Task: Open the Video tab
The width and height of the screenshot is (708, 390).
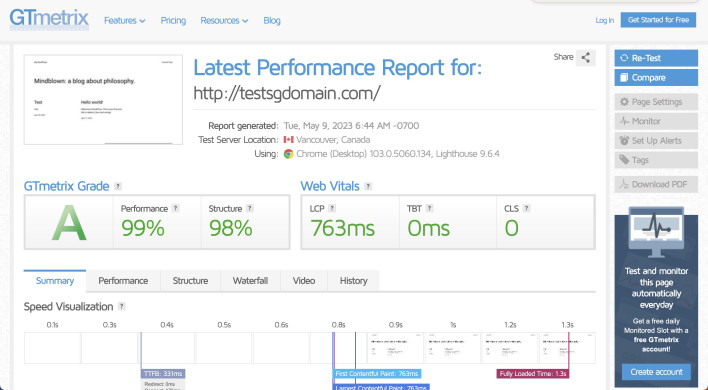Action: tap(304, 281)
